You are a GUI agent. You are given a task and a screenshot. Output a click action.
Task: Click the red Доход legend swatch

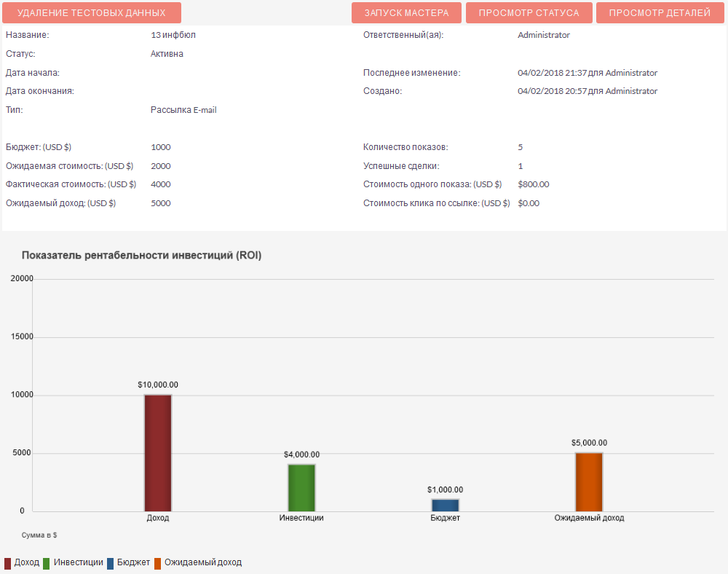click(8, 563)
